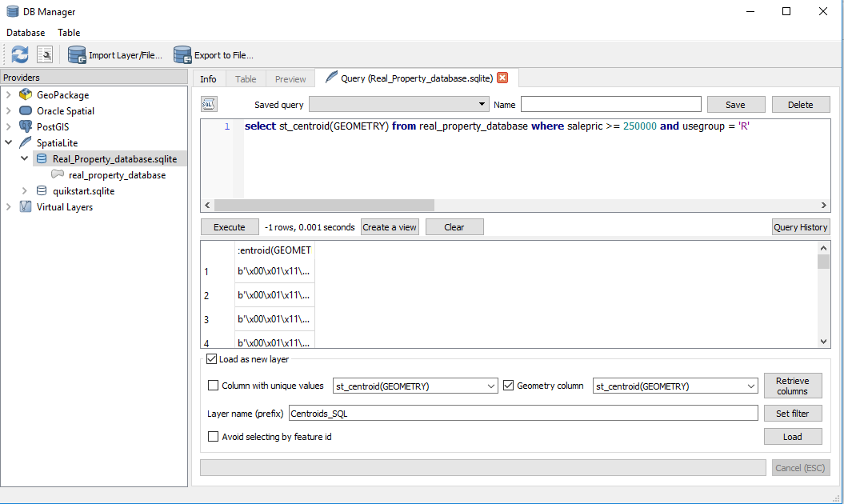
Task: Switch to the Info tab
Action: [x=208, y=79]
